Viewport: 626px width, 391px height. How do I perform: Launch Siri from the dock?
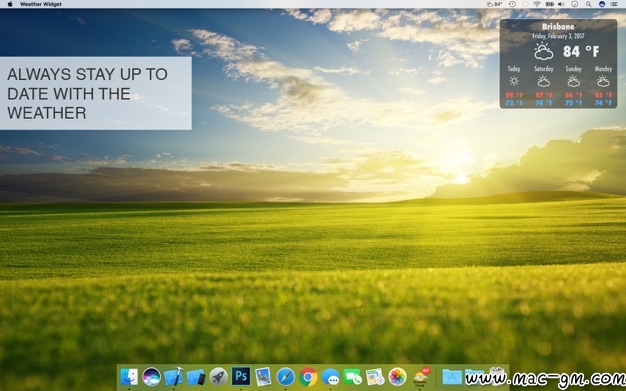point(151,377)
